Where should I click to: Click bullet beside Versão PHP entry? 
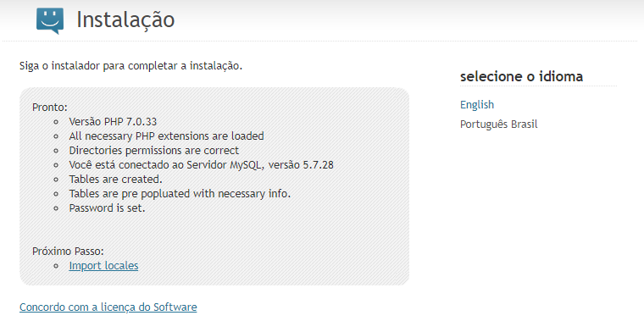tap(57, 122)
